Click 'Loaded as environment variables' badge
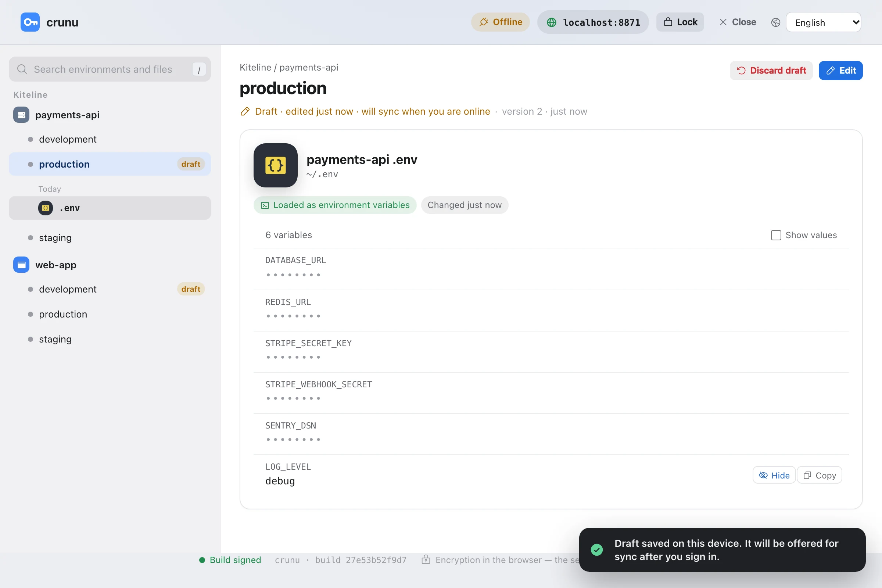This screenshot has height=588, width=882. [335, 205]
